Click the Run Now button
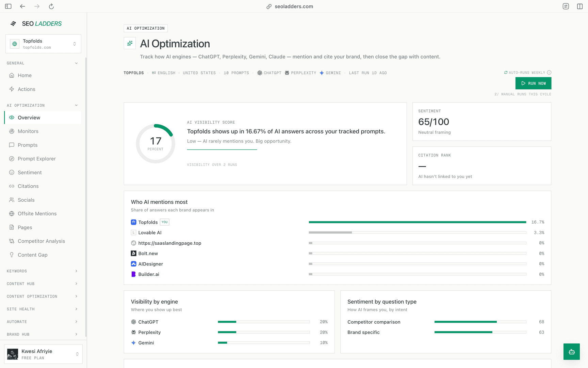 (533, 83)
